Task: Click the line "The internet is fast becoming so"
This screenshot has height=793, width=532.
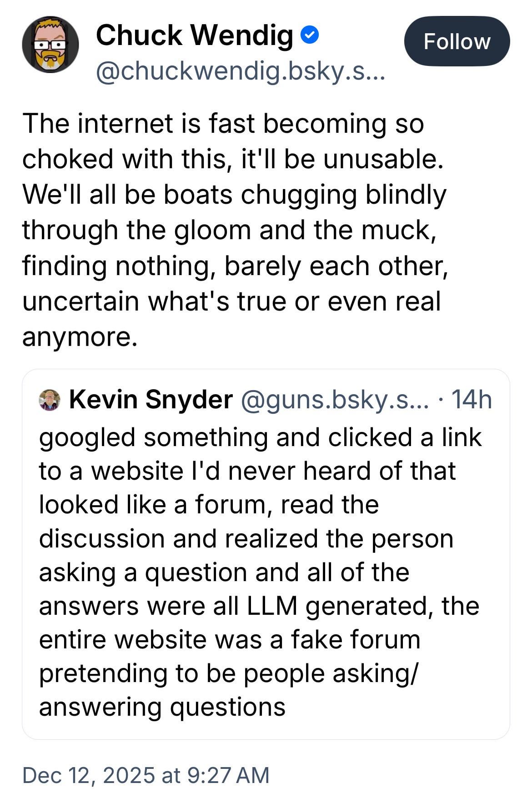Action: pos(223,123)
